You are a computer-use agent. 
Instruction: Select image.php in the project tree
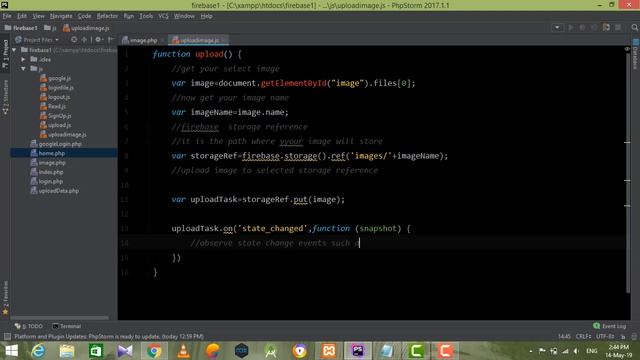coord(48,163)
